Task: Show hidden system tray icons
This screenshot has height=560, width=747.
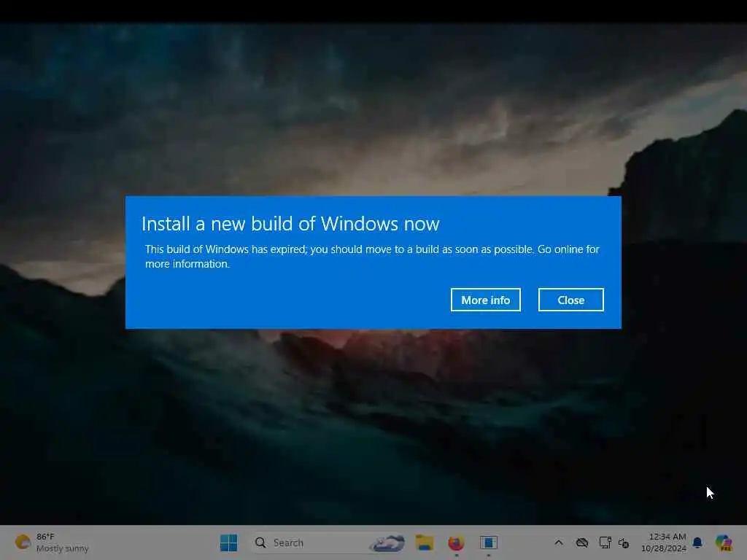Action: point(559,542)
